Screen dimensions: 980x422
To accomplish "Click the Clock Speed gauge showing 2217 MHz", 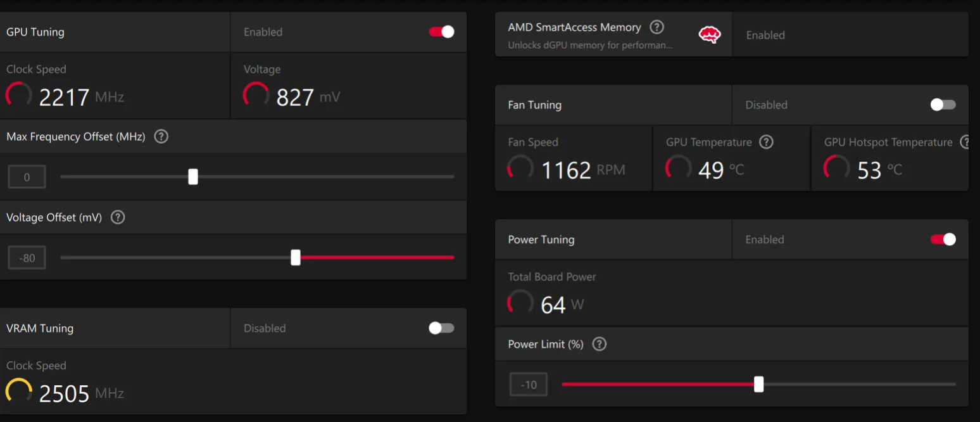I will point(19,95).
